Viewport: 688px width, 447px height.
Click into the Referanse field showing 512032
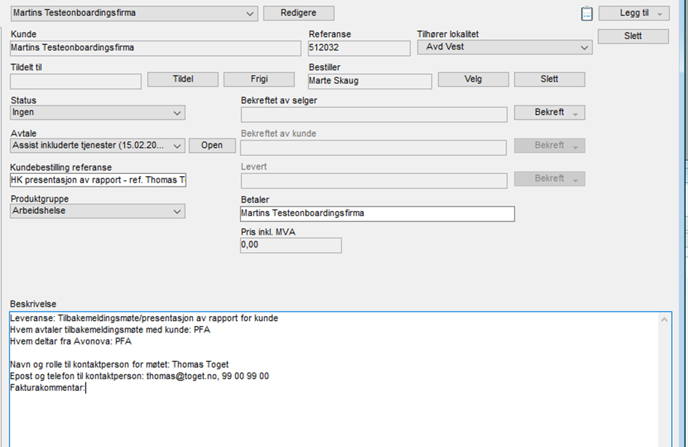point(358,47)
